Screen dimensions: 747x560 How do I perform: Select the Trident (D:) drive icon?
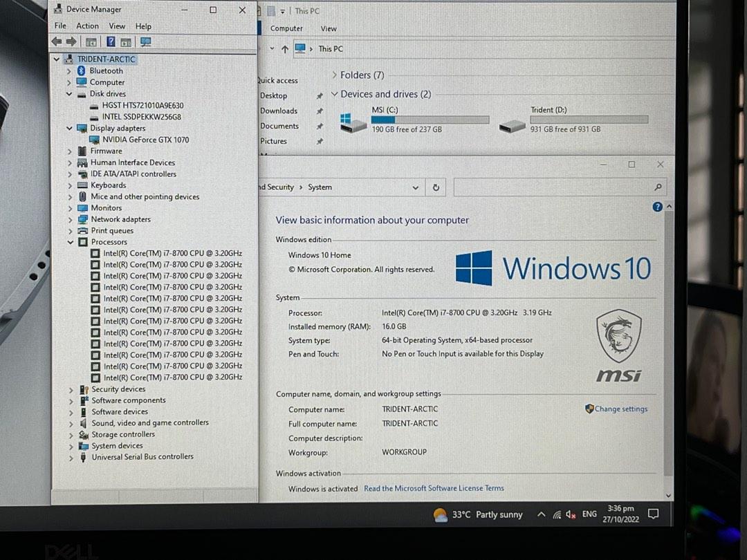pos(513,126)
